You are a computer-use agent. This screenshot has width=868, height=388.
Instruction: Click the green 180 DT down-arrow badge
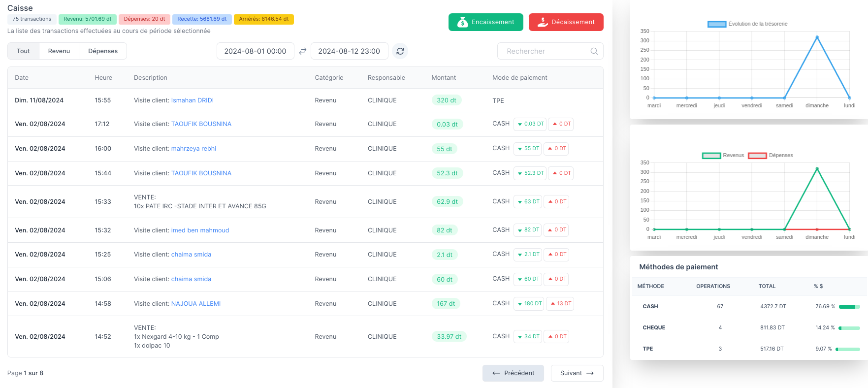(529, 304)
